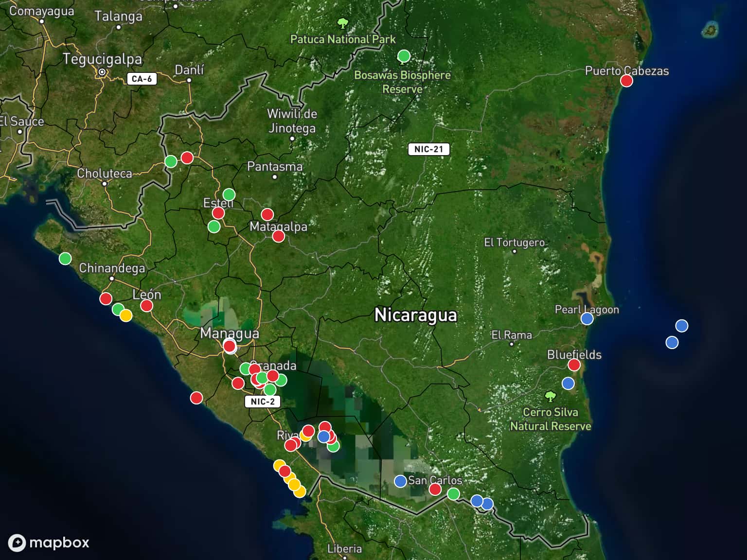The height and width of the screenshot is (560, 747).
Task: Click the Tegucigalpa capital city symbol
Action: coord(102,72)
